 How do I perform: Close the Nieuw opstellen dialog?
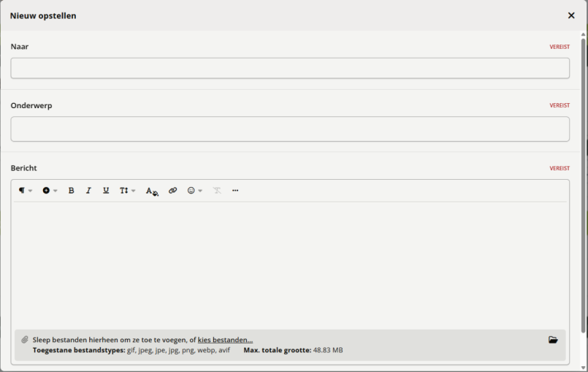click(571, 15)
